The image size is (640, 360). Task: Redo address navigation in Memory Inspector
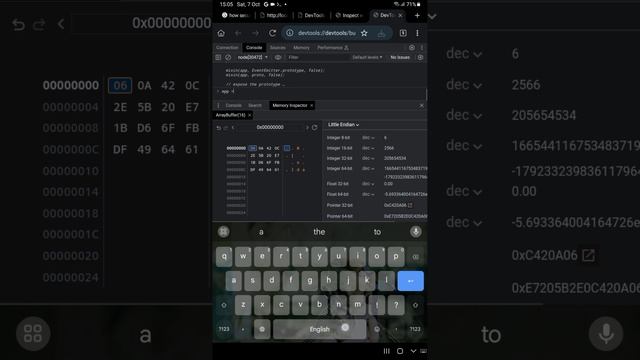(x=226, y=127)
